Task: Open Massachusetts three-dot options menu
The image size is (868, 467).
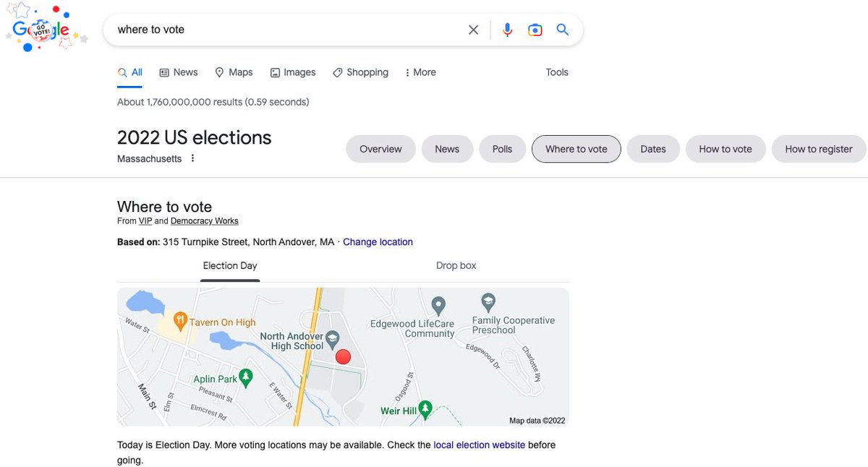Action: (192, 158)
